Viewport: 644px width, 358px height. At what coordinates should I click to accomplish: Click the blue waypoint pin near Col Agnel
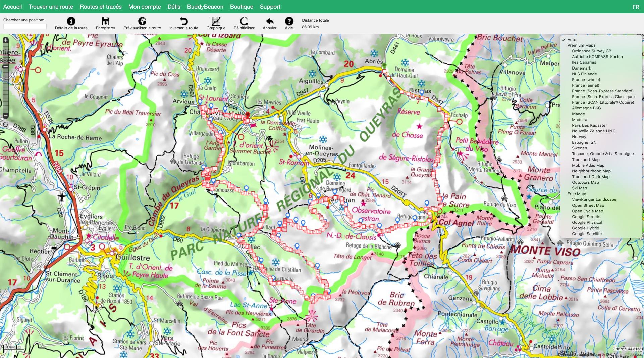point(427,203)
